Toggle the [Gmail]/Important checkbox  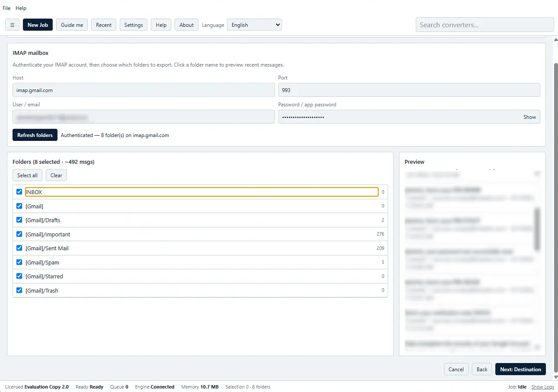click(x=19, y=234)
